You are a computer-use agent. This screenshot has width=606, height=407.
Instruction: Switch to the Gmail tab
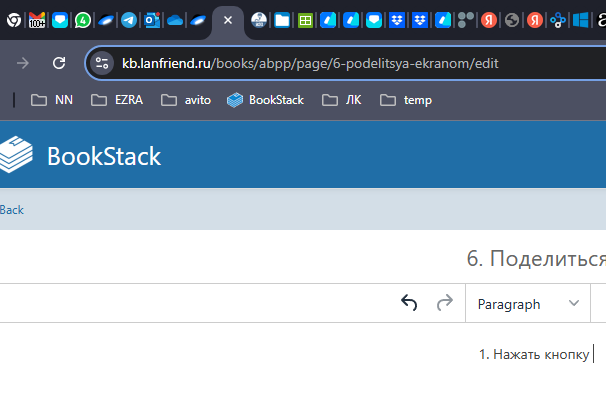tap(36, 19)
